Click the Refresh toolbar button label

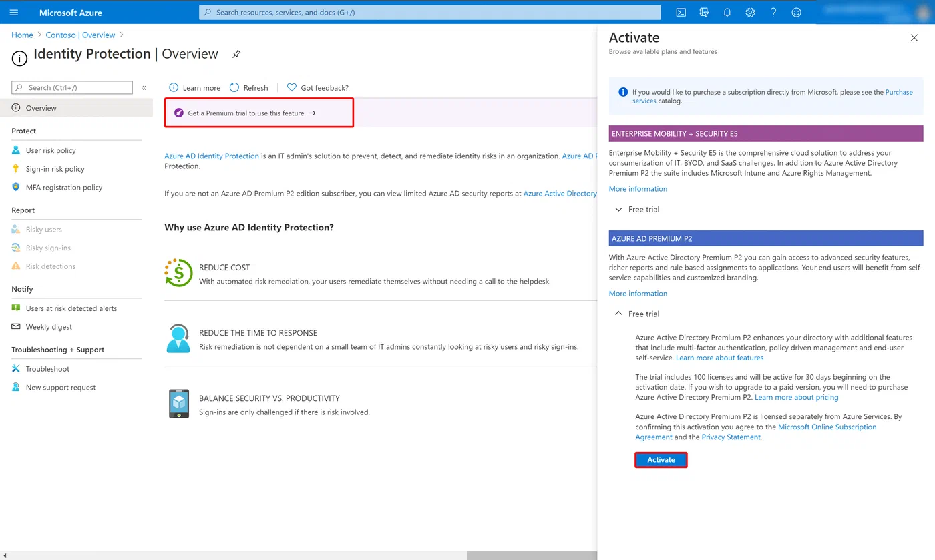pyautogui.click(x=256, y=87)
